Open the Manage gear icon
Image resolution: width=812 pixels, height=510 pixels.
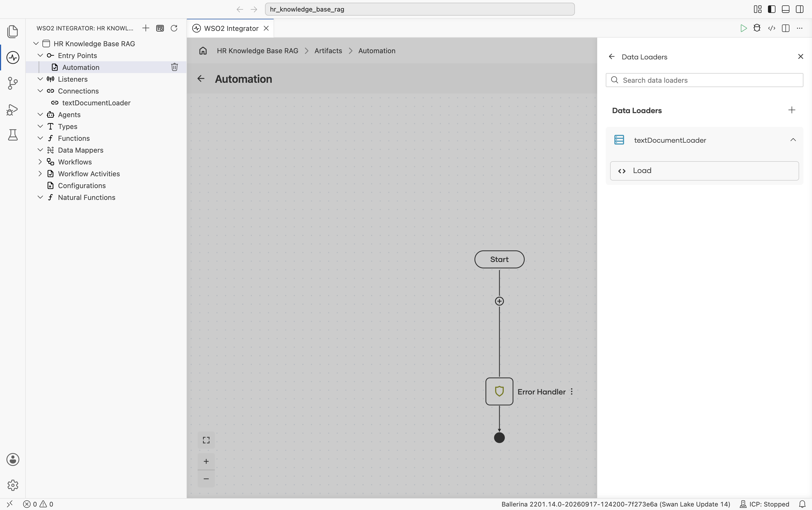[x=12, y=485]
